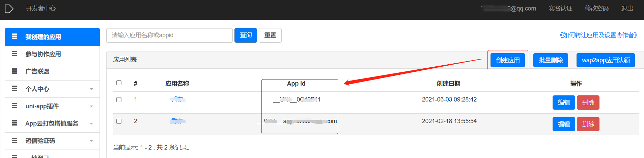644x158 pixels.
Task: Open 短信验证码 menu item
Action: 52,141
